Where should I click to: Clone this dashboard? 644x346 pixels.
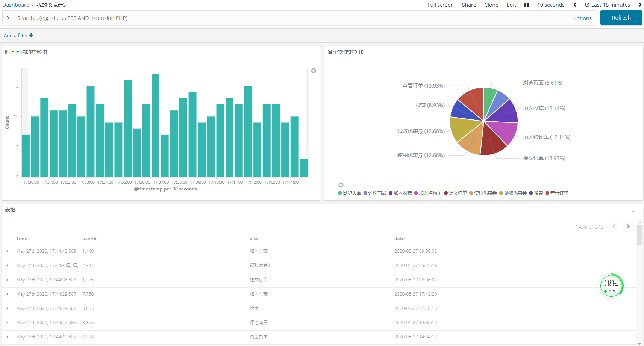[x=491, y=5]
